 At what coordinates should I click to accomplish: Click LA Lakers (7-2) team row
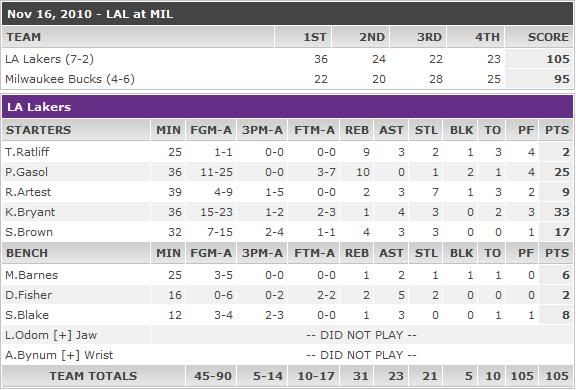click(x=287, y=59)
